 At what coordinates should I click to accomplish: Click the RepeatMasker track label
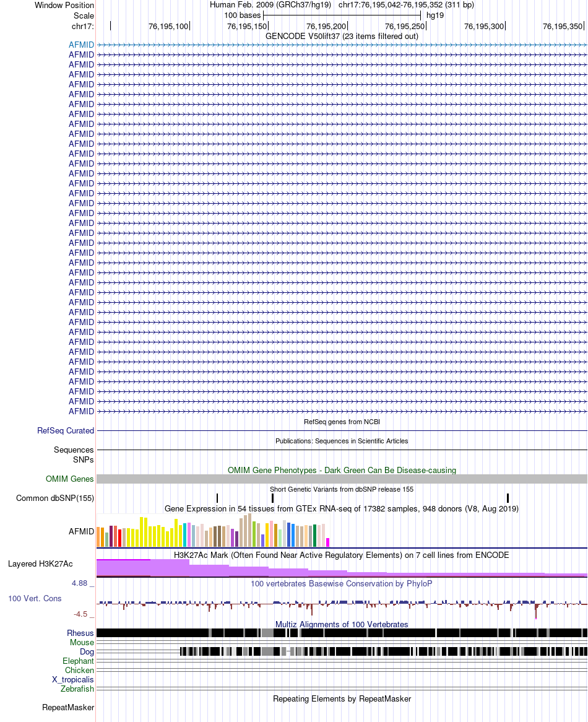pyautogui.click(x=68, y=707)
